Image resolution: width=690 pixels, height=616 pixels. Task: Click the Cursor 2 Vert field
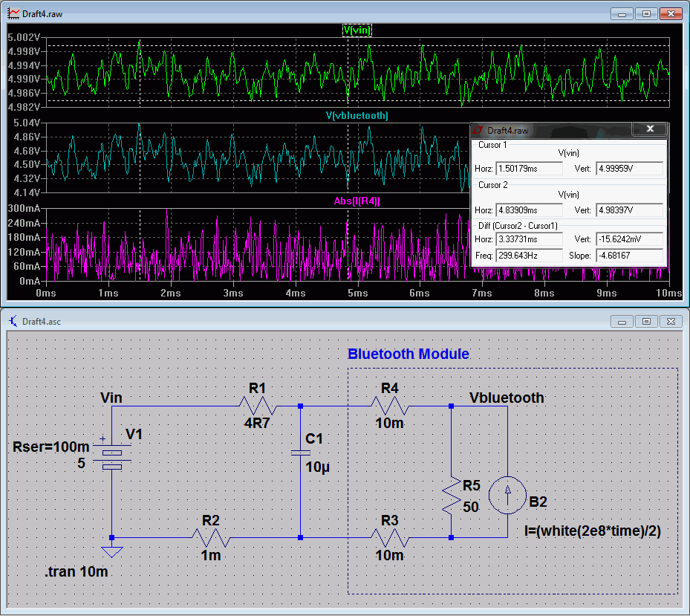pyautogui.click(x=629, y=210)
